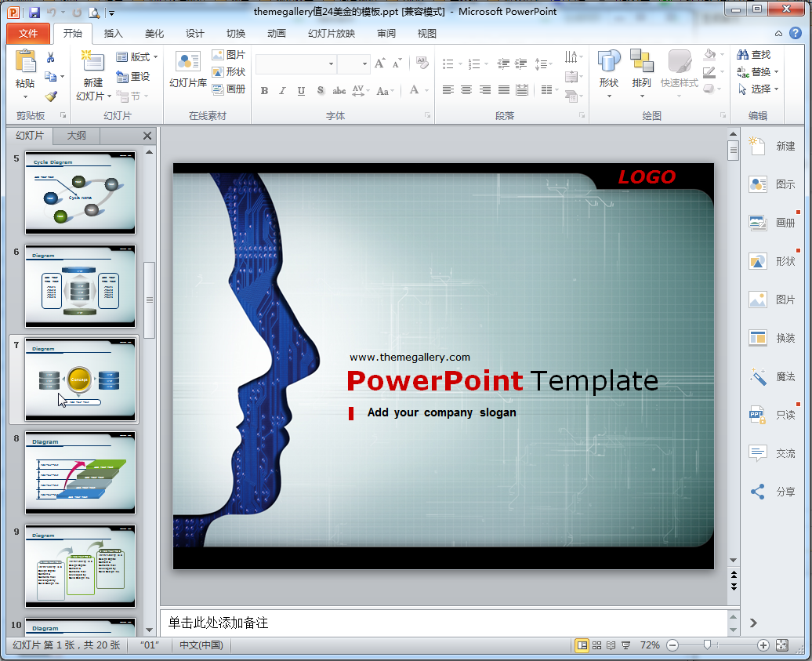Click the 新建 icon in right sidebar
The image size is (812, 661).
click(x=757, y=146)
